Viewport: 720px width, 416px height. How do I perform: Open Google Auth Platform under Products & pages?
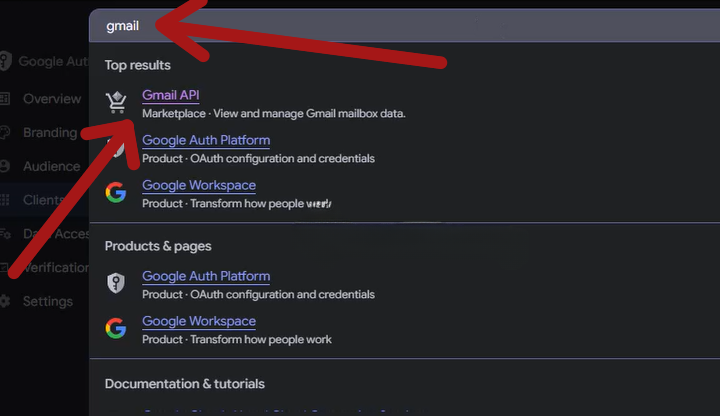(206, 276)
